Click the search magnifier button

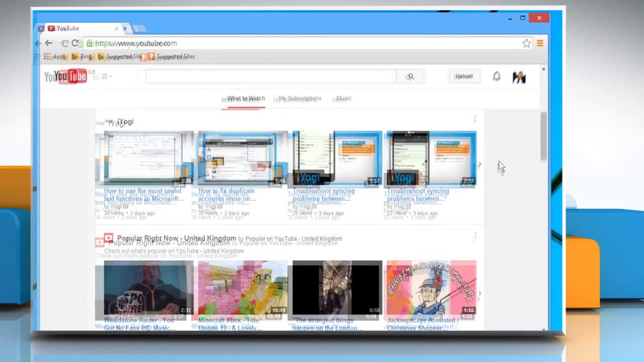tap(410, 76)
